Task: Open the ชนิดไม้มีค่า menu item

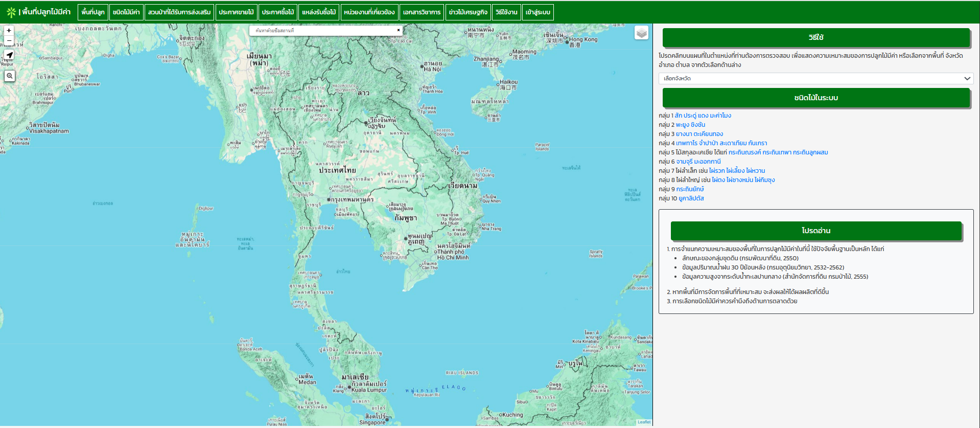Action: coord(126,12)
